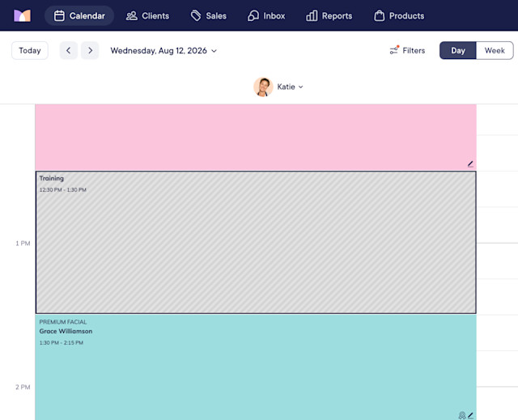Image resolution: width=518 pixels, height=420 pixels.
Task: Open the Sales tab
Action: pyautogui.click(x=209, y=15)
